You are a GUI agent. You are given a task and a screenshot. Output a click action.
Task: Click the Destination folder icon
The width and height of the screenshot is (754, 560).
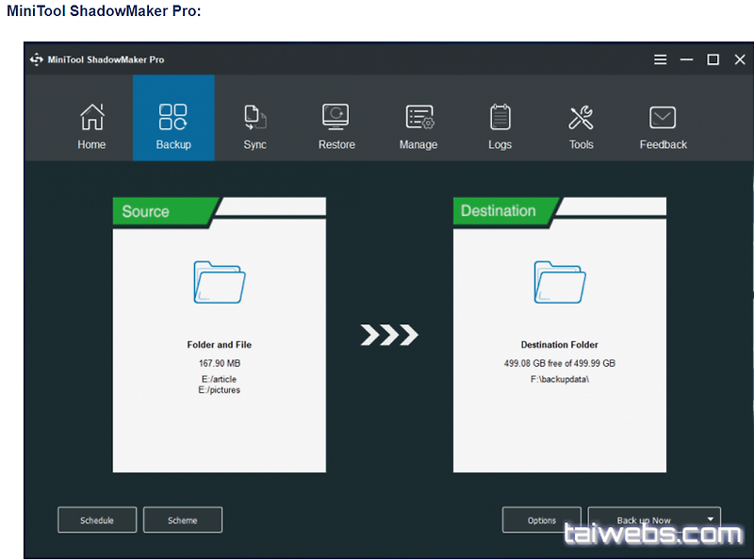[559, 283]
